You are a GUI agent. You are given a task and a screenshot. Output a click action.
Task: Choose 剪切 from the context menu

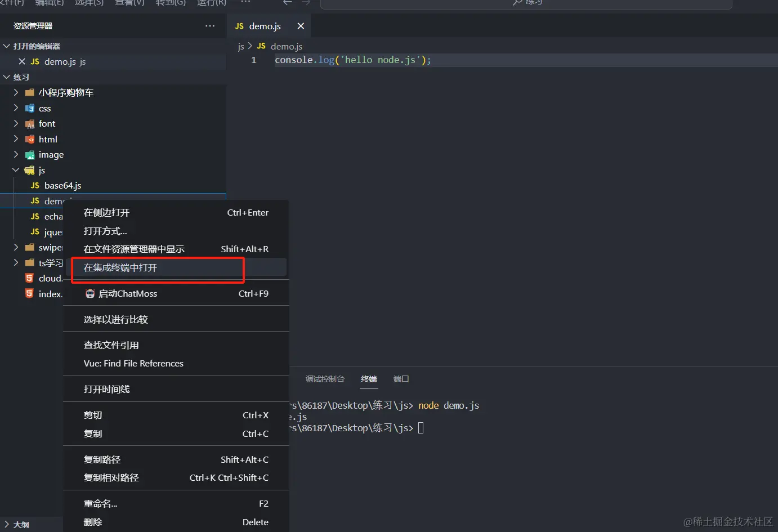176,415
